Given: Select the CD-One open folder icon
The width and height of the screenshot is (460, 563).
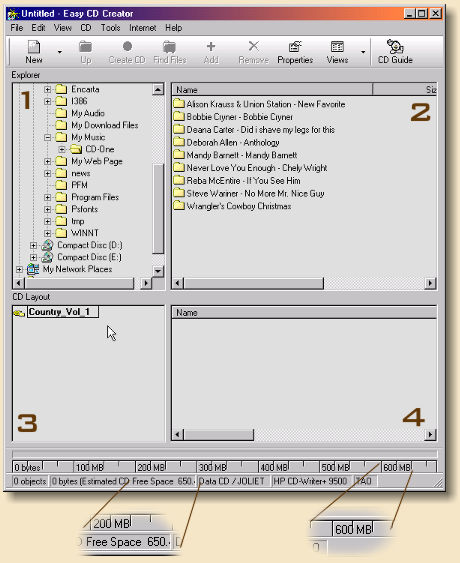Looking at the screenshot, I should point(76,149).
